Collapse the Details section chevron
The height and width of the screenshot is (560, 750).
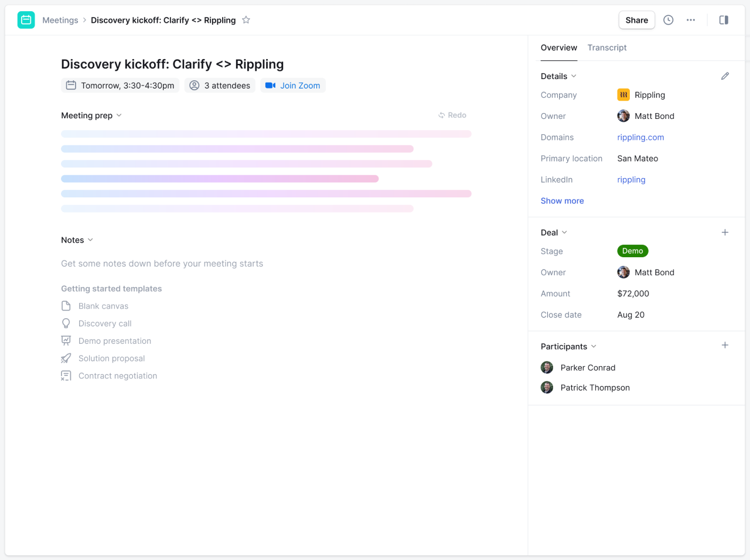[574, 76]
